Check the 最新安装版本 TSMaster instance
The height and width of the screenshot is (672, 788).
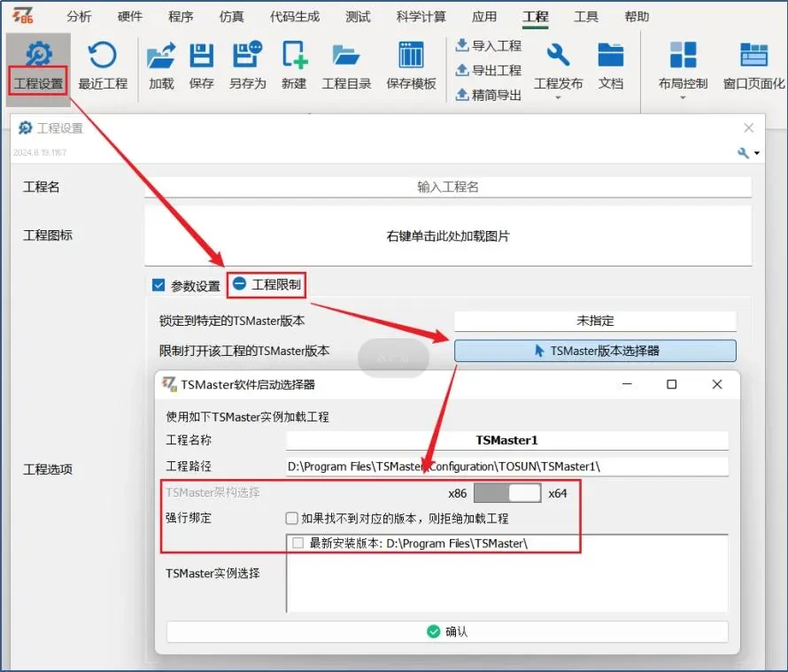pos(297,543)
